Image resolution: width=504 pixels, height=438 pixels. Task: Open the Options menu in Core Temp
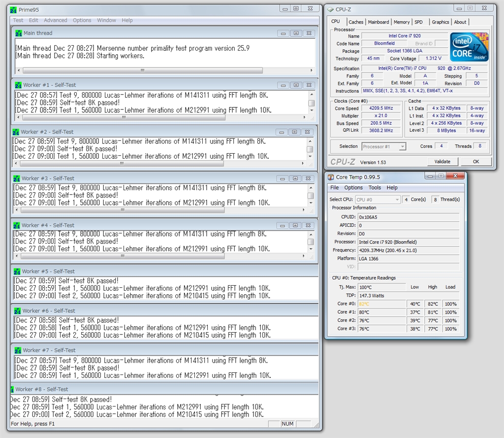[x=353, y=188]
